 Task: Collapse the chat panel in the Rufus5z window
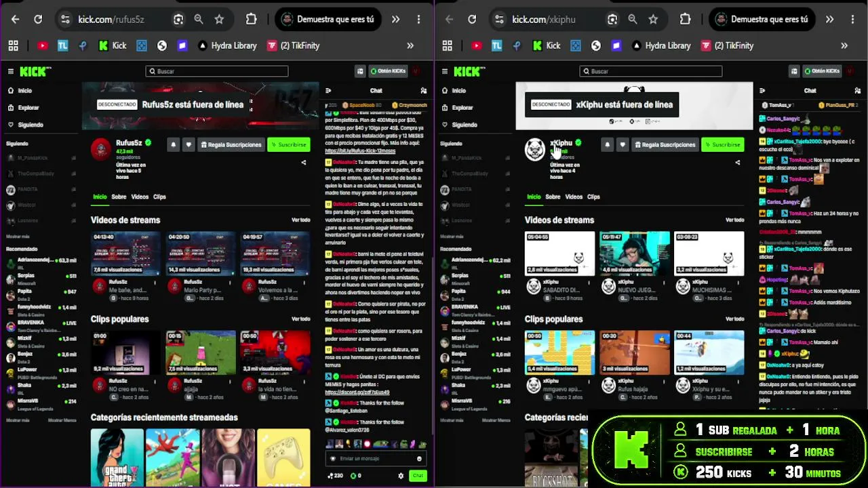tap(328, 91)
